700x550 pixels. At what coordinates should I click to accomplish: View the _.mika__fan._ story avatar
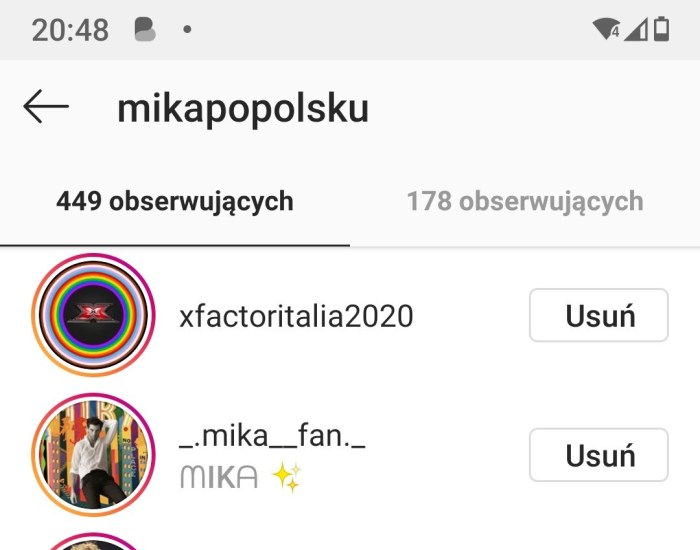(x=93, y=454)
